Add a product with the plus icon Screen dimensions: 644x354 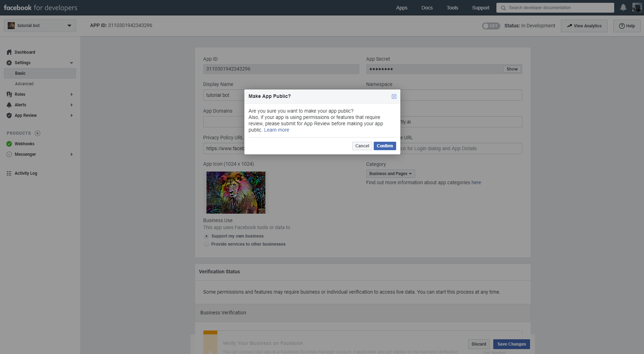point(38,133)
